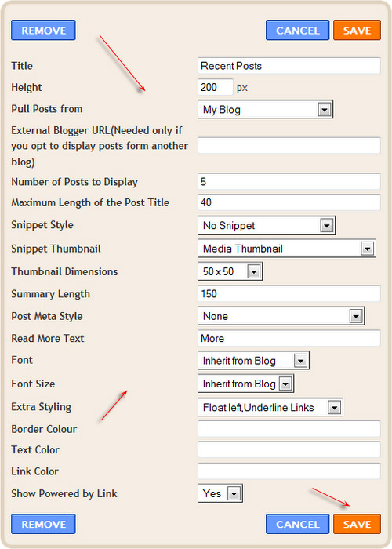The width and height of the screenshot is (392, 549).
Task: Open the Font Size dropdown
Action: click(x=245, y=384)
